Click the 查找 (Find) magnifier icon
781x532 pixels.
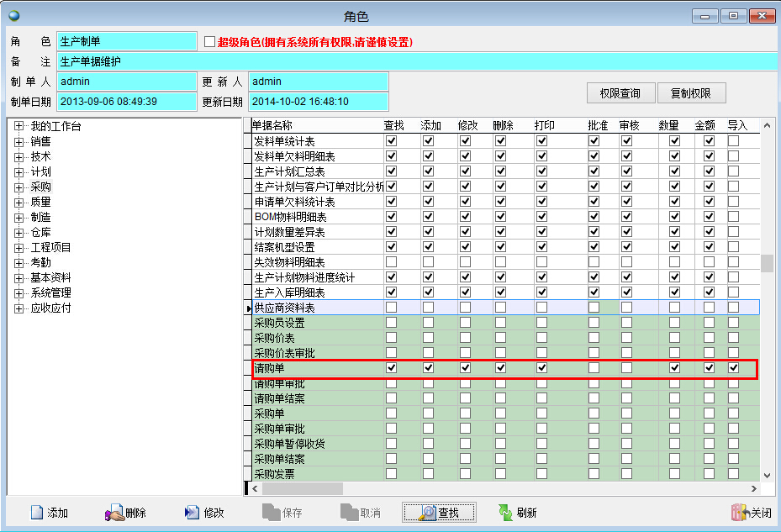[x=427, y=513]
